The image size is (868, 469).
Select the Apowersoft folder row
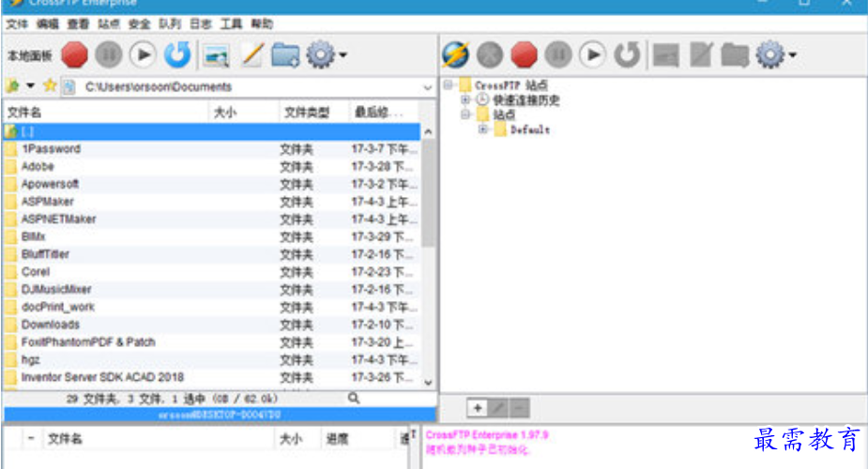point(212,184)
